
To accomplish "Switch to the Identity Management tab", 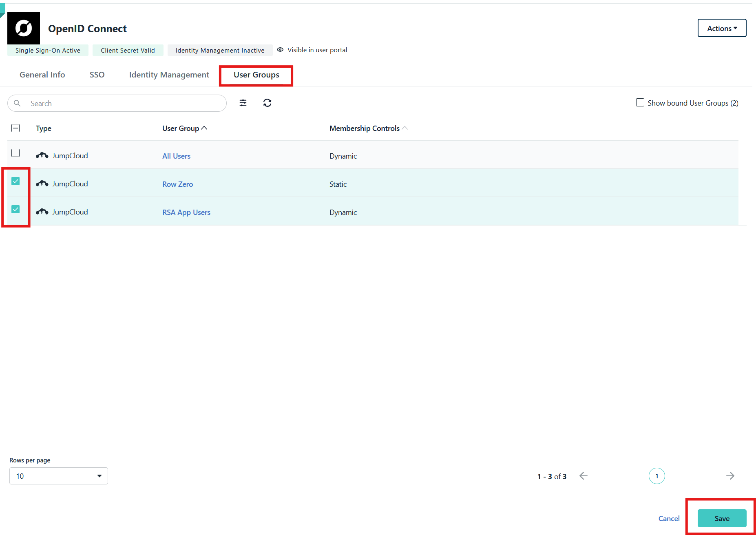I will tap(169, 75).
